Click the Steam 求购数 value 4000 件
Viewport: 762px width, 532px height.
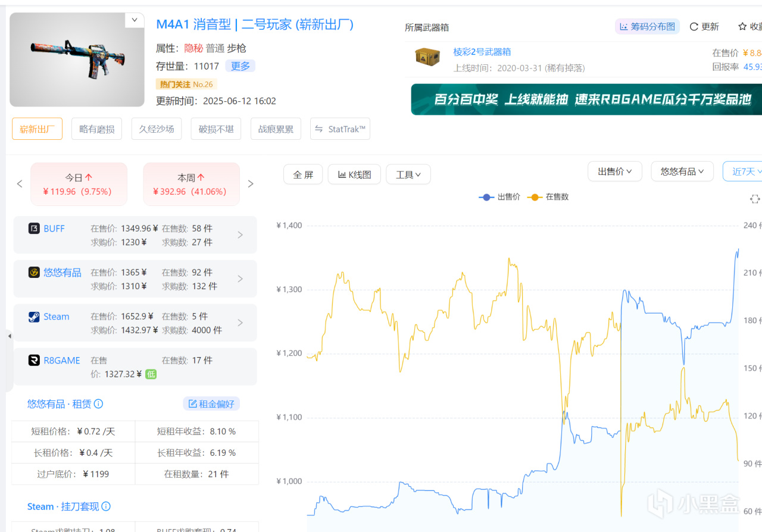[x=207, y=330]
